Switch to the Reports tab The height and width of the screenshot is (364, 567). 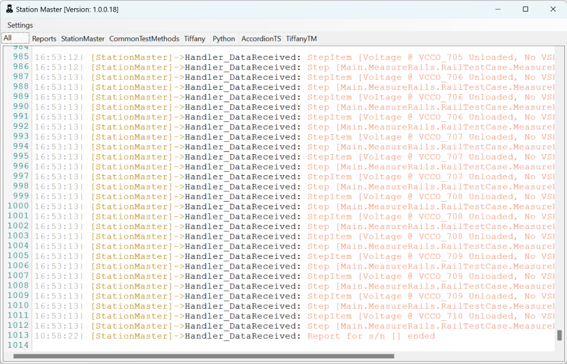point(44,38)
